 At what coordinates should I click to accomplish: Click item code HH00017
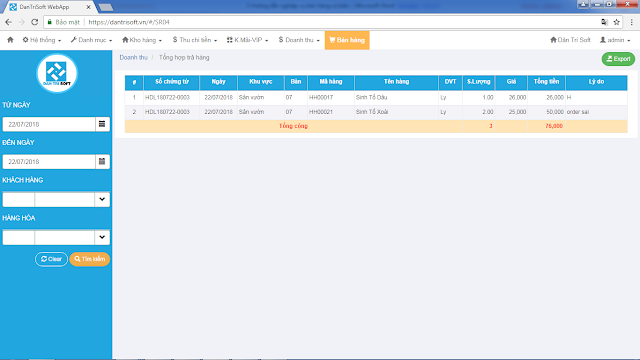[x=321, y=98]
